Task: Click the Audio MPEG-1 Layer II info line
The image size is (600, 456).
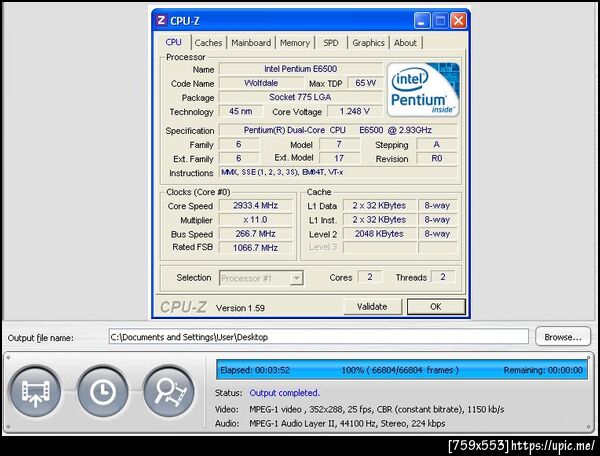Action: pos(347,423)
